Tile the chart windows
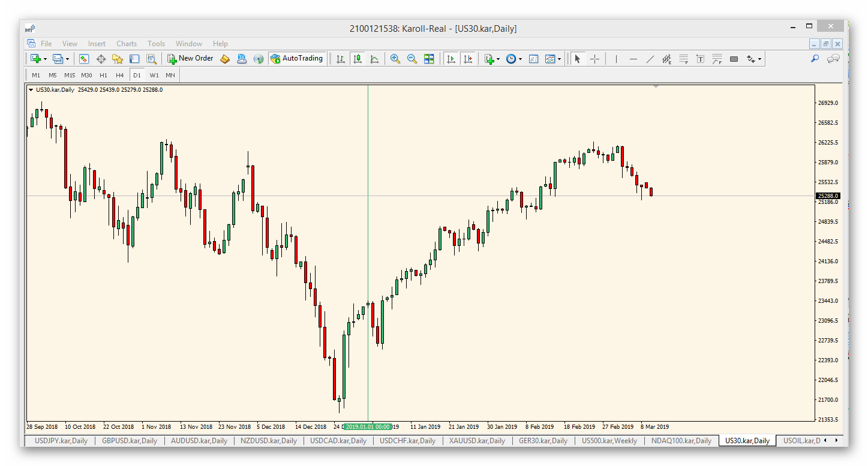Image resolution: width=868 pixels, height=466 pixels. [429, 59]
